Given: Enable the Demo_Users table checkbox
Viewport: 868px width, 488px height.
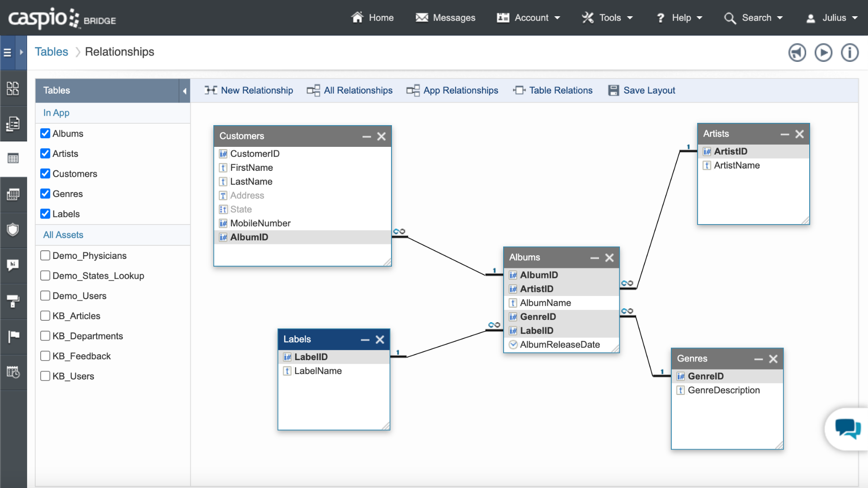Looking at the screenshot, I should point(45,296).
